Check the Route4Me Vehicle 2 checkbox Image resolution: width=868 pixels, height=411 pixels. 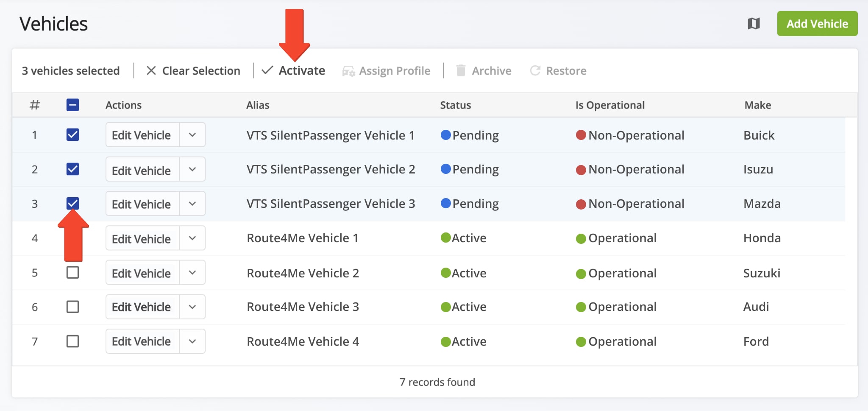[x=73, y=272]
